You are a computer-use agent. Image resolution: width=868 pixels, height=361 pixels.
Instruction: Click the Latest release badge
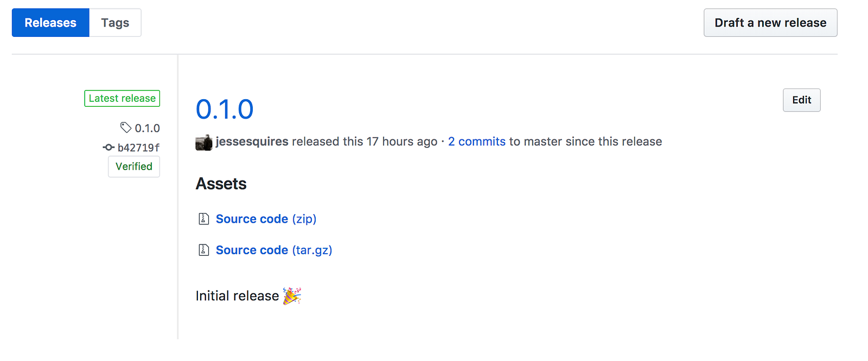[122, 98]
